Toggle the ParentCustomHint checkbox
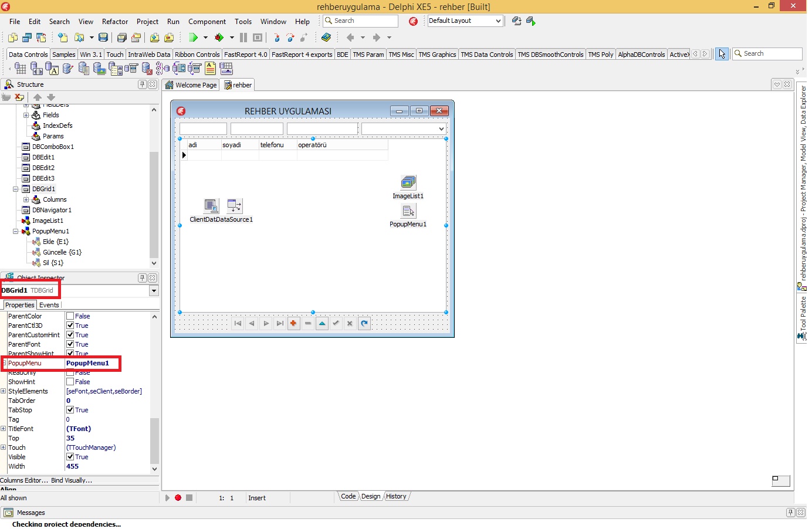Viewport: 812px width, 529px height. (70, 335)
